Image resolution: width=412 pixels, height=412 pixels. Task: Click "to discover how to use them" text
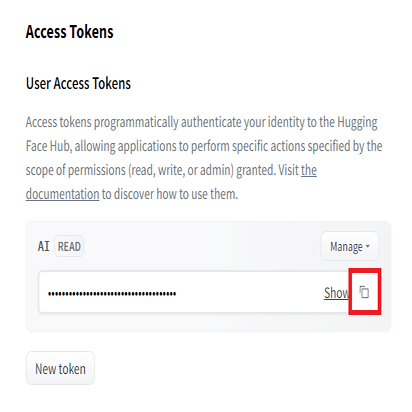[170, 194]
